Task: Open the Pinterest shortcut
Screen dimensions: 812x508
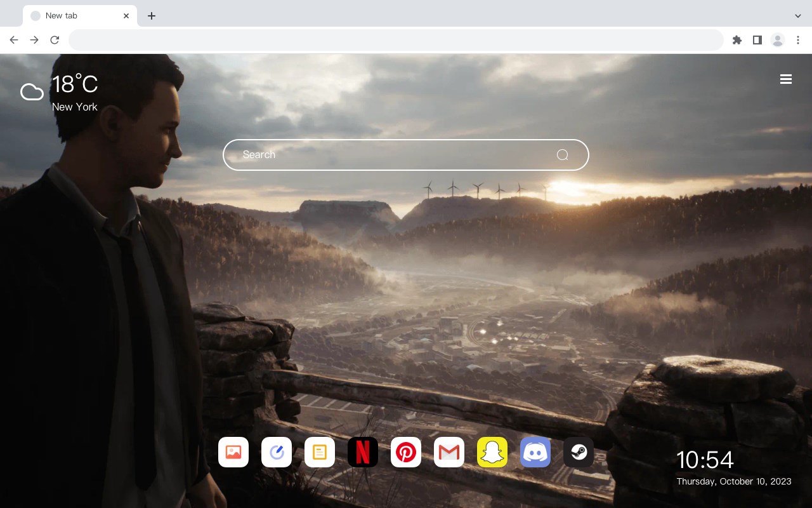Action: coord(406,452)
